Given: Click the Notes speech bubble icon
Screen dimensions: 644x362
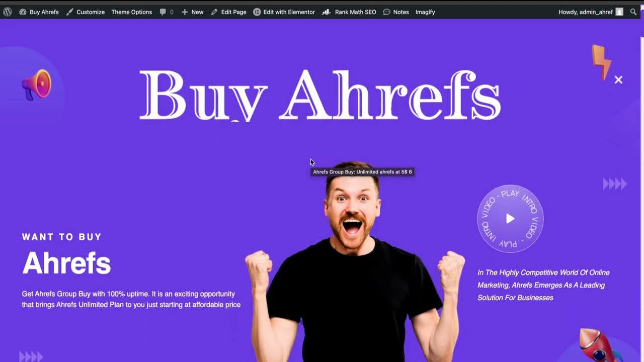Looking at the screenshot, I should 386,12.
